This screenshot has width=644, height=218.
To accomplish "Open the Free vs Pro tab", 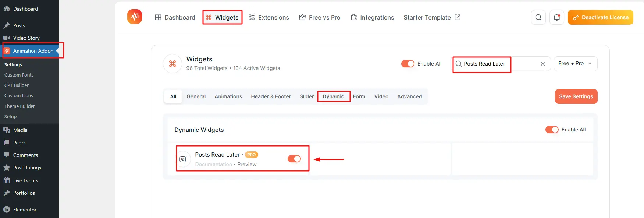I will pos(320,17).
